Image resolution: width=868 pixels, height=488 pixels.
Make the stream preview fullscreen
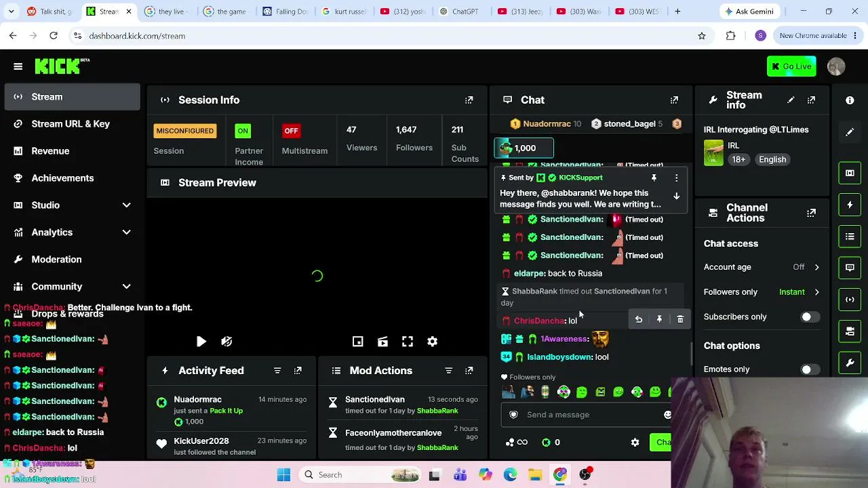point(408,342)
